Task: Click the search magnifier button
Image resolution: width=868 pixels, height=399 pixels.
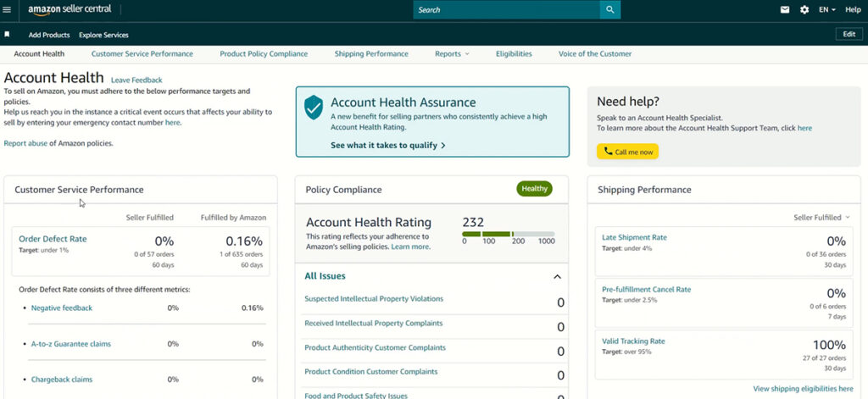Action: point(610,10)
